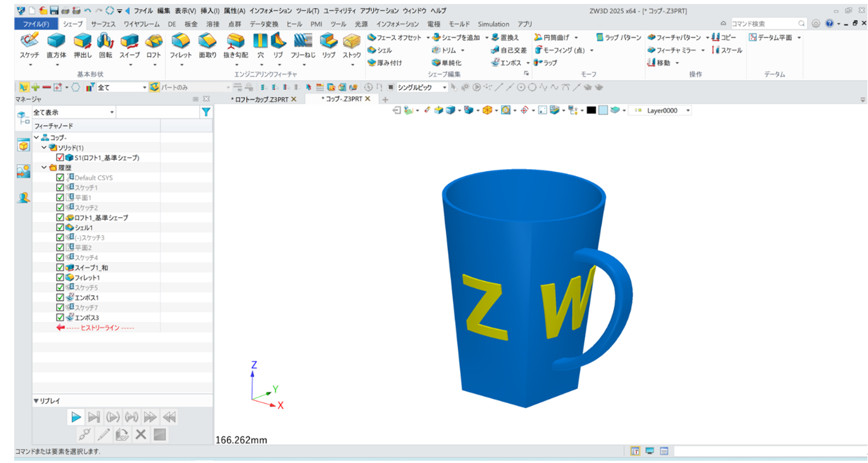
Task: Click the light blue color swatch
Action: 603,110
